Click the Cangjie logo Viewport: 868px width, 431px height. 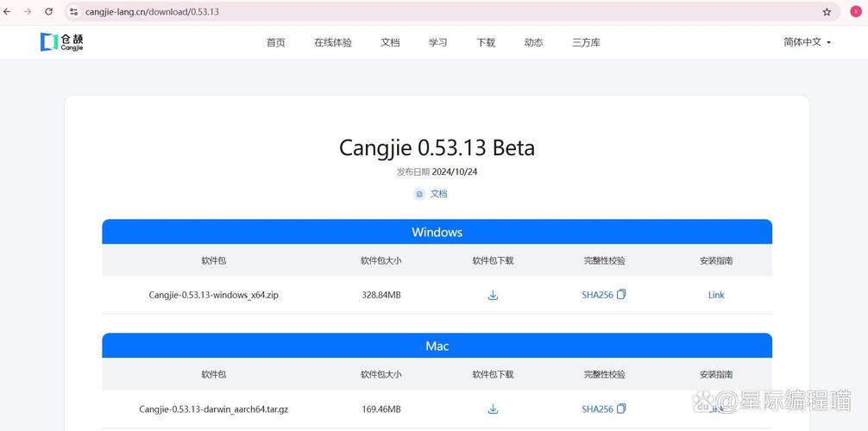pyautogui.click(x=62, y=42)
